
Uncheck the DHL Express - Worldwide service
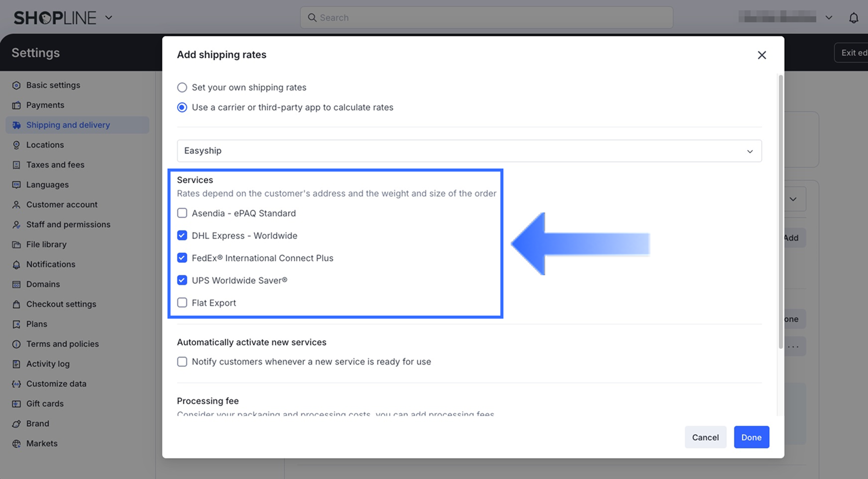[x=182, y=235]
